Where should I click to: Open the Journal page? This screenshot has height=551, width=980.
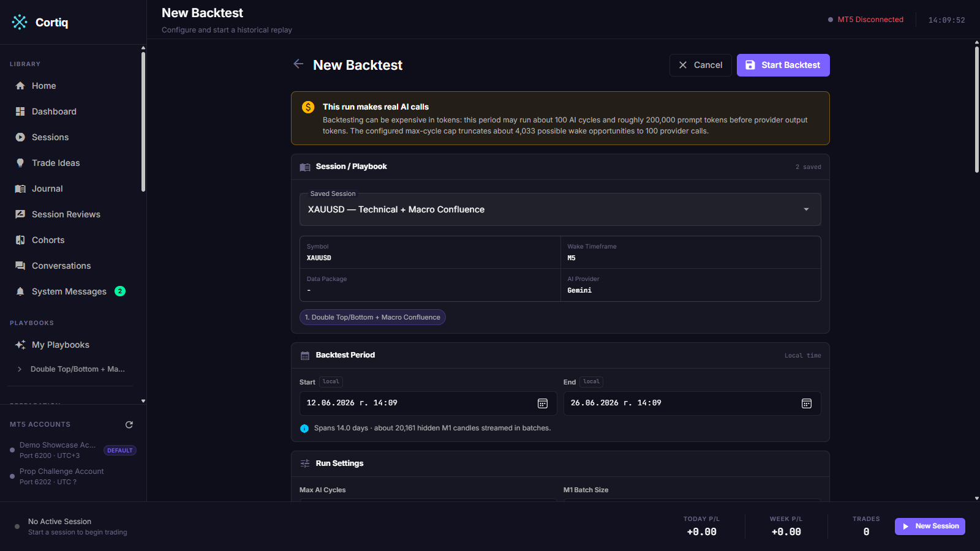click(x=72, y=189)
